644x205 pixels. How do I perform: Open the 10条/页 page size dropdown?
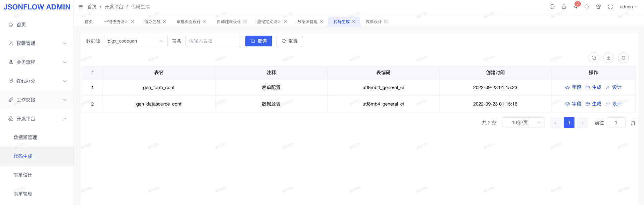[x=523, y=123]
